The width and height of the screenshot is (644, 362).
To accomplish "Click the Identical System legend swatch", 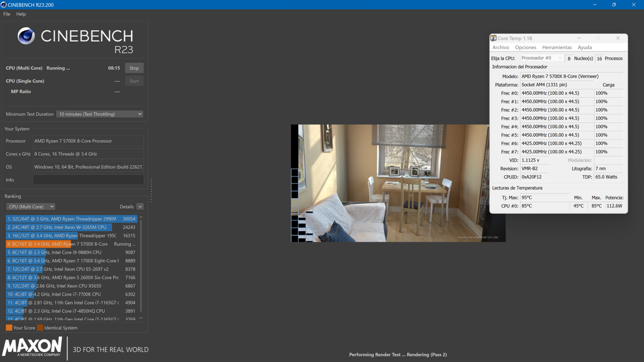I will click(40, 328).
